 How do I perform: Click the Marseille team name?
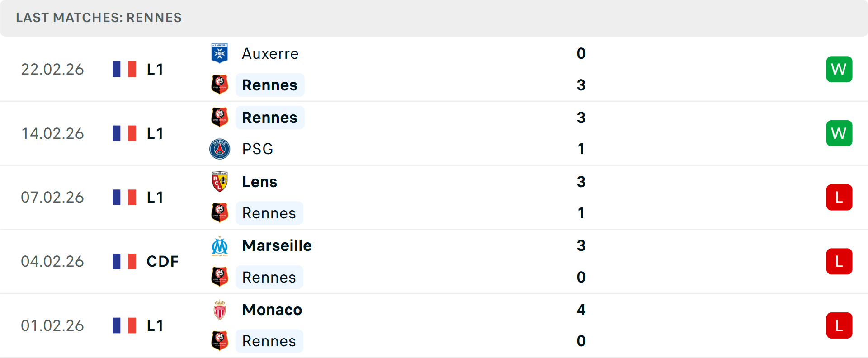(277, 245)
